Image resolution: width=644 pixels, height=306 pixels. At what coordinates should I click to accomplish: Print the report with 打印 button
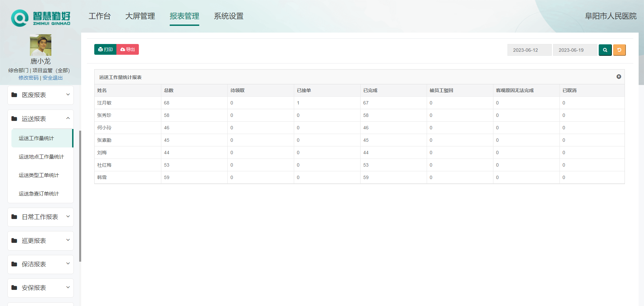tap(105, 49)
